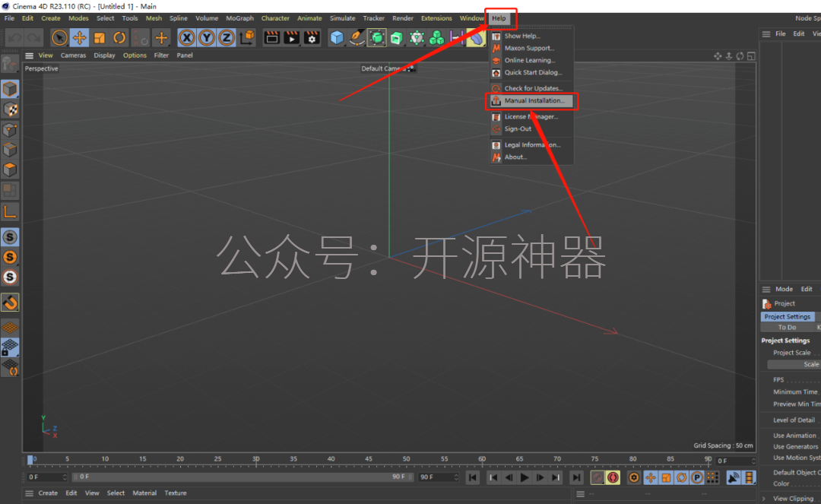Screen dimensions: 821x504
Task: Open the viewport Filter menu
Action: click(161, 55)
